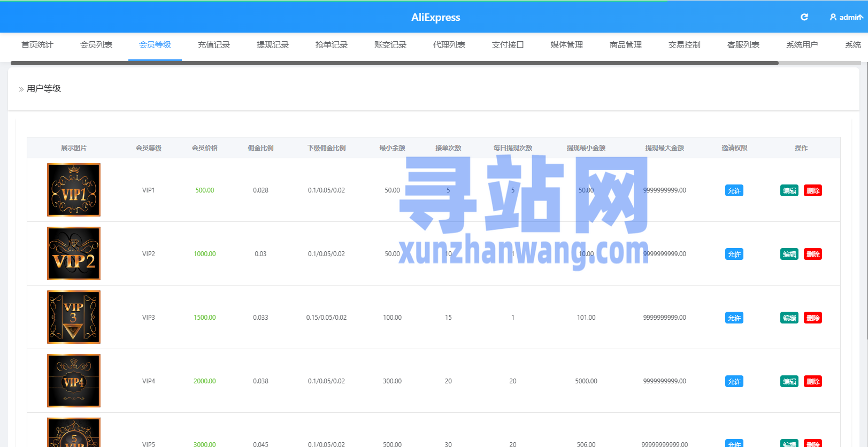Delete the VIP3 level row
The image size is (868, 447).
[813, 318]
